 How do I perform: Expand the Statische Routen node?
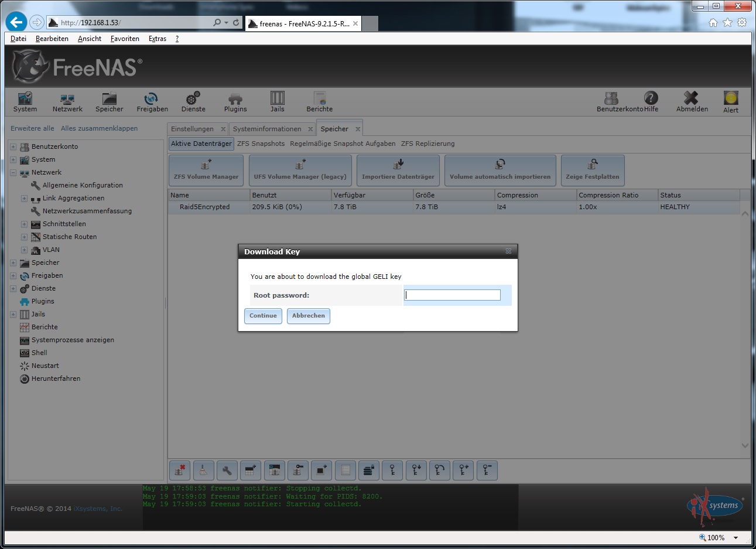click(x=24, y=237)
